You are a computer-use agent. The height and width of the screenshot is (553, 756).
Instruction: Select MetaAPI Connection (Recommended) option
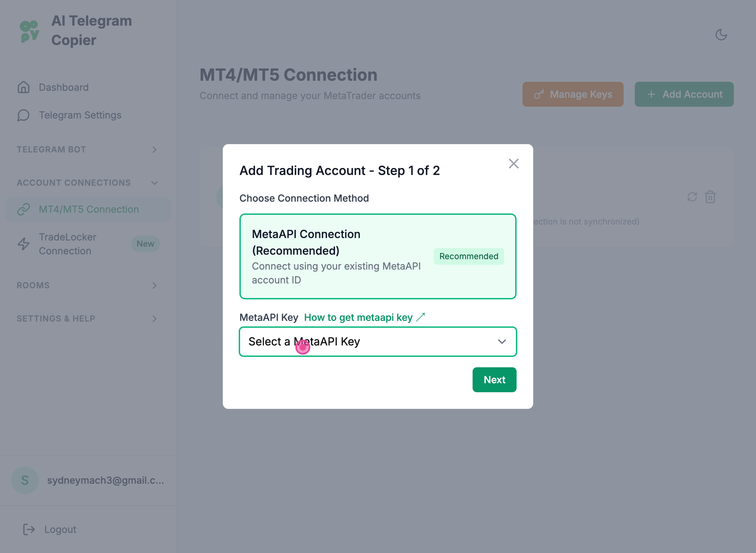point(378,256)
